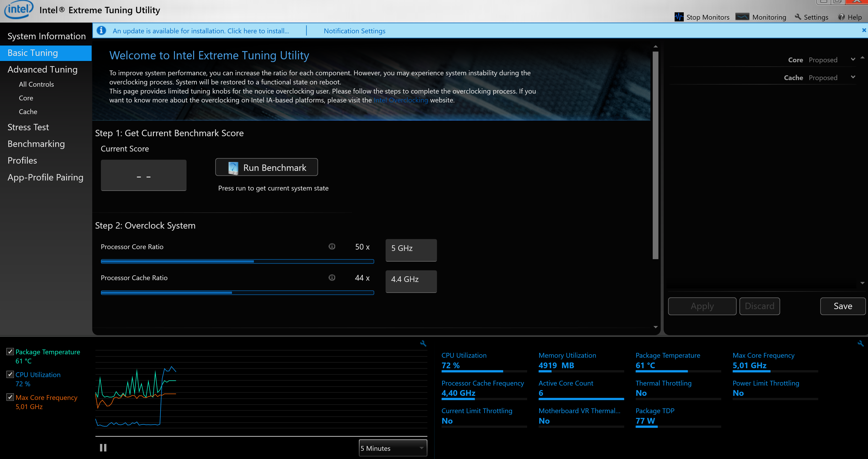Screen dimensions: 868x459
Task: Click the Processor Cache Ratio info icon
Action: pyautogui.click(x=332, y=277)
